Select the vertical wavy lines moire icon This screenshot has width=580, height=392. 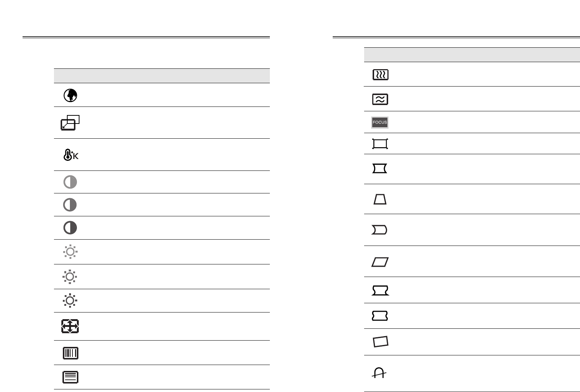pos(380,75)
